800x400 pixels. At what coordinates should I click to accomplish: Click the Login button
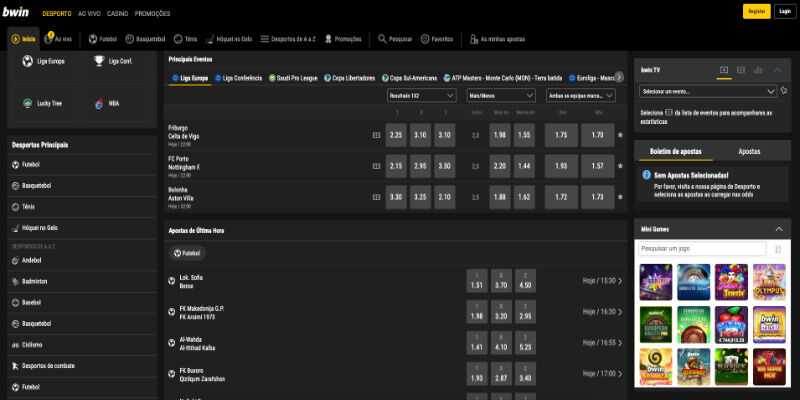[785, 11]
